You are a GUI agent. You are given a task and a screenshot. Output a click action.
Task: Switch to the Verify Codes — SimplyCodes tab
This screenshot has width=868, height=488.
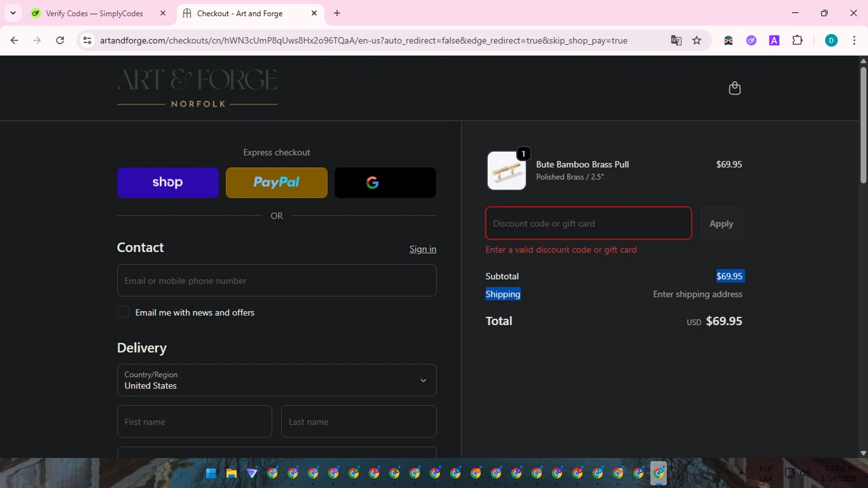pyautogui.click(x=94, y=13)
